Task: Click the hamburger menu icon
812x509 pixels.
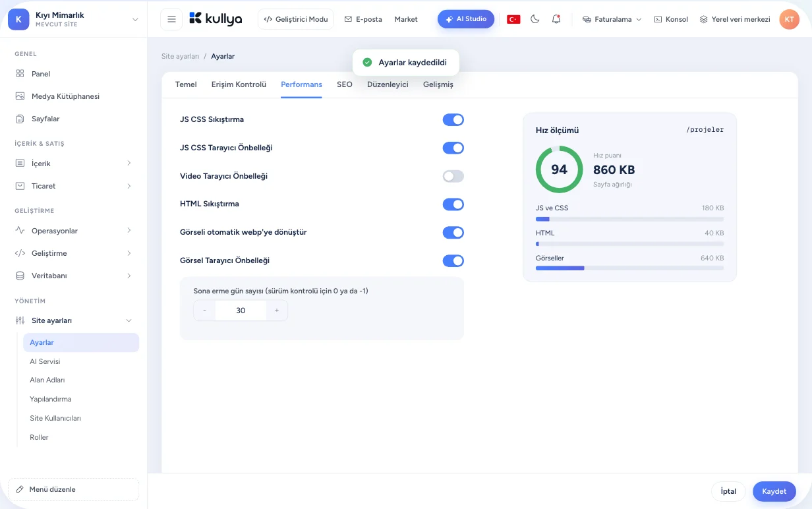Action: (x=171, y=19)
